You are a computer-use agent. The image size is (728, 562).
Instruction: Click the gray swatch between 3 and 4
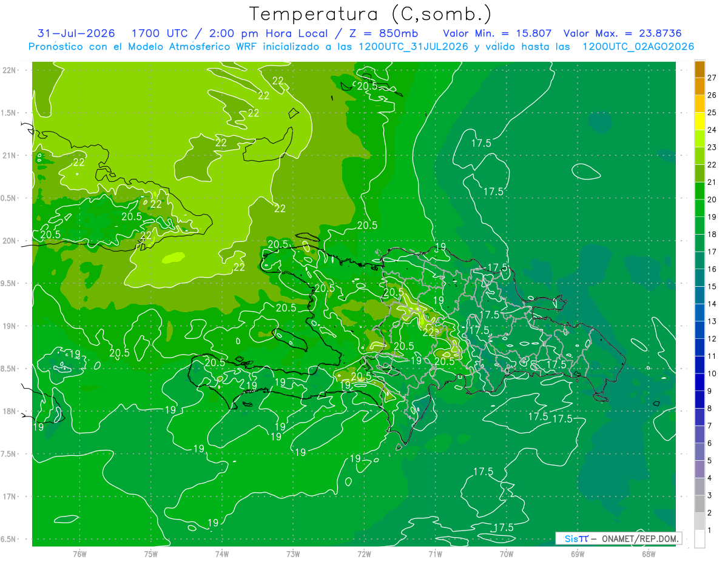coord(699,487)
